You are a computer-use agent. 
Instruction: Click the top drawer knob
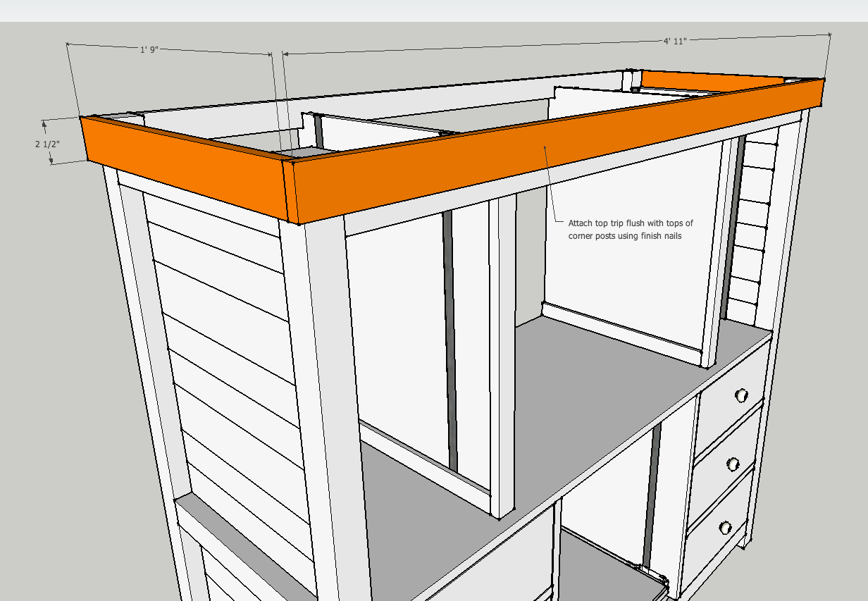coord(740,395)
